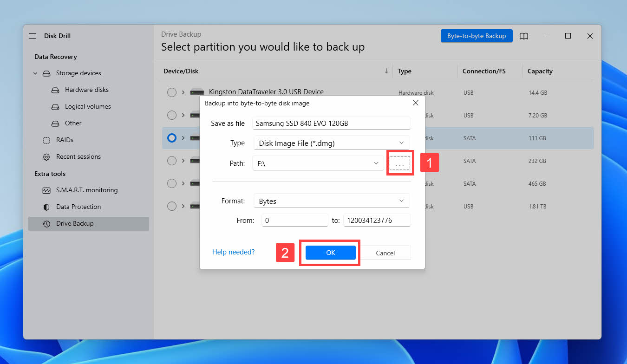Minimize the Disk Drill window
The image size is (627, 364).
[x=546, y=36]
